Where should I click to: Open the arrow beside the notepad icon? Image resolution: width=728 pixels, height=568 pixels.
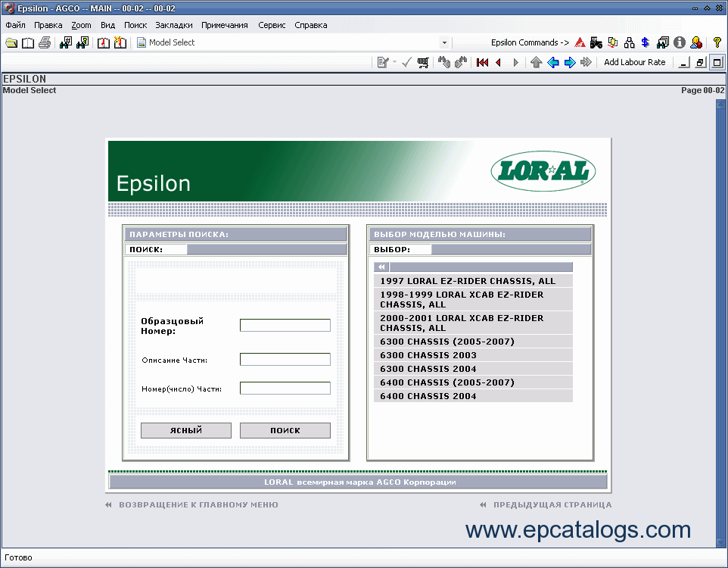click(394, 62)
